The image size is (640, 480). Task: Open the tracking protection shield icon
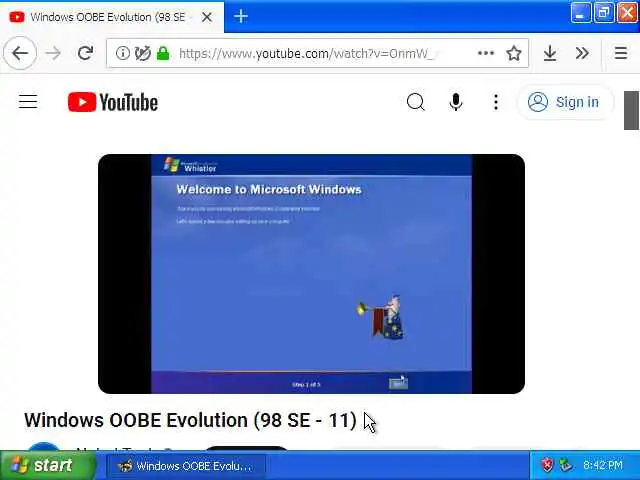[x=142, y=53]
